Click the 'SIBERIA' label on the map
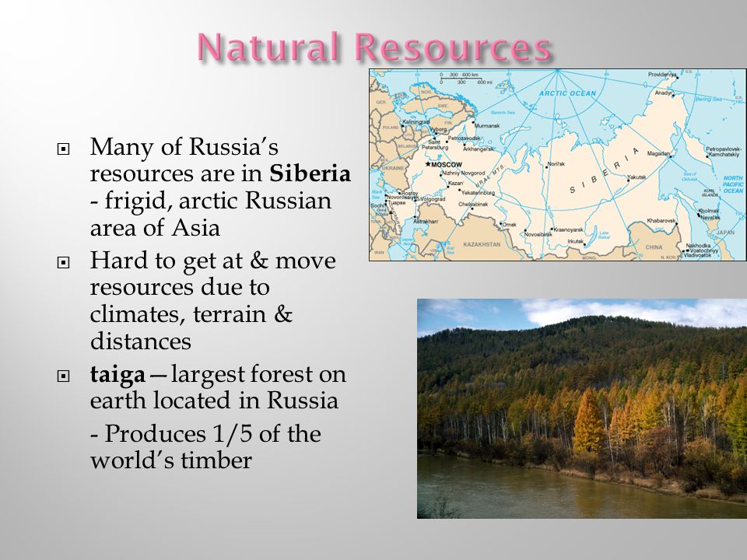Screen dimensions: 747x560 pos(605,170)
